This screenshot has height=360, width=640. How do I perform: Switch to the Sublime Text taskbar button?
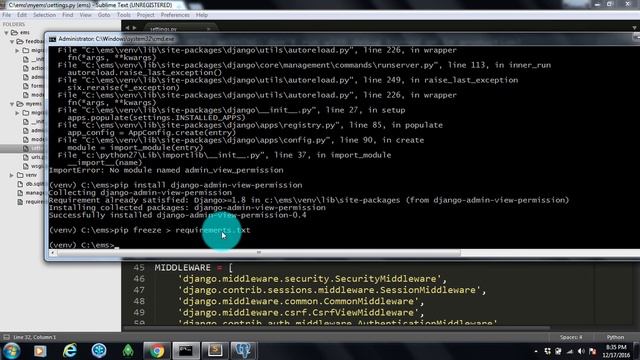point(215,351)
